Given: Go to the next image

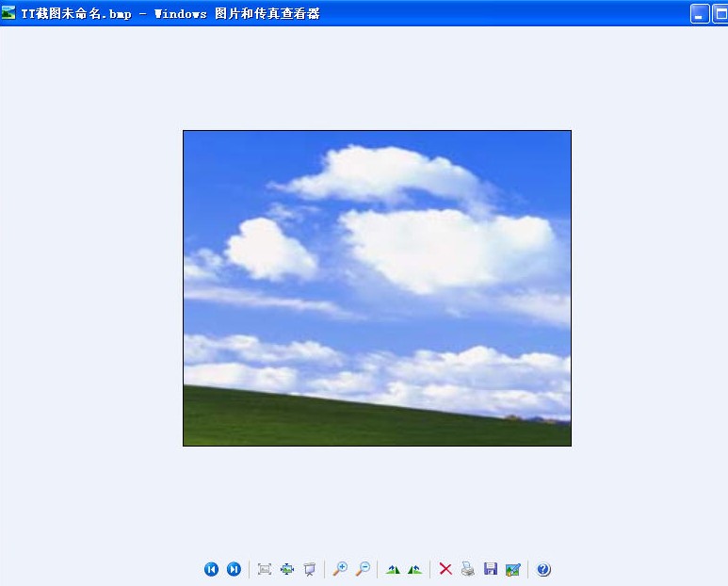Looking at the screenshot, I should coord(234,569).
